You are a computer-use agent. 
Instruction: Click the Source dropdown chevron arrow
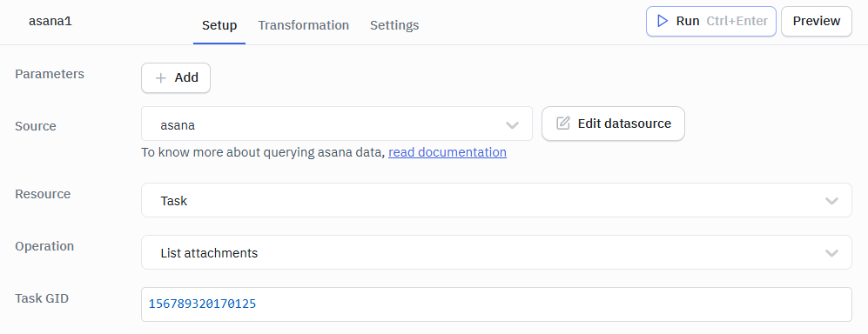click(512, 125)
